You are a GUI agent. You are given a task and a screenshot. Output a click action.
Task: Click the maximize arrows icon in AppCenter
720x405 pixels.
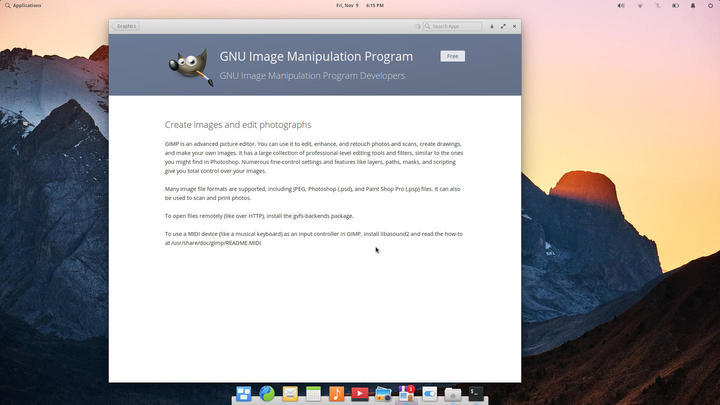click(x=503, y=26)
